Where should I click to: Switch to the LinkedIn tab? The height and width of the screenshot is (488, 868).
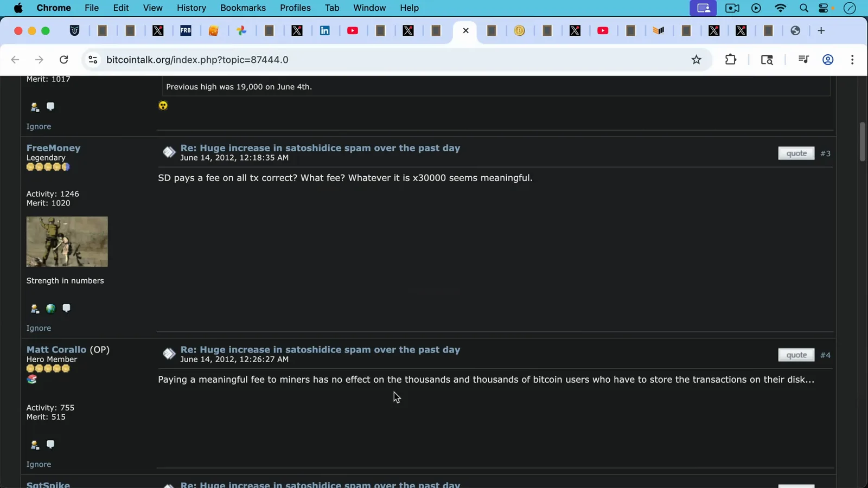324,31
